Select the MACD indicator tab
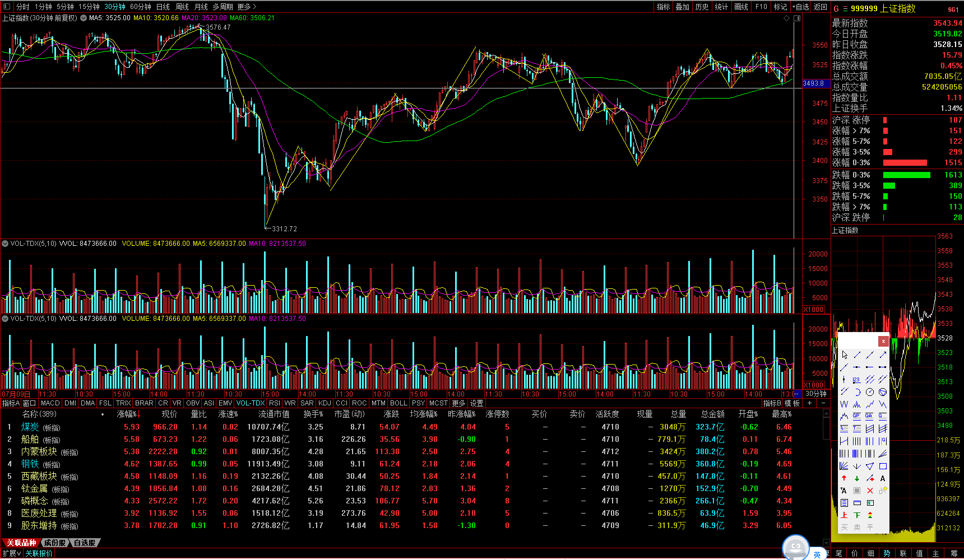 coord(50,403)
